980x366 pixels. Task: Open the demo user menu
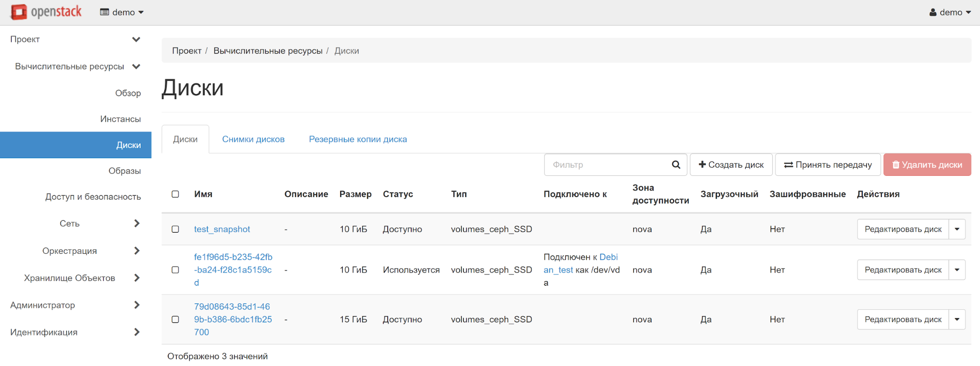(950, 12)
